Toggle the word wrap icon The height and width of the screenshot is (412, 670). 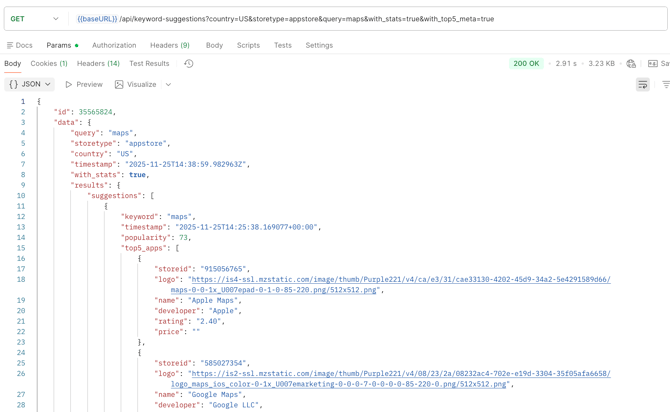[x=642, y=85]
